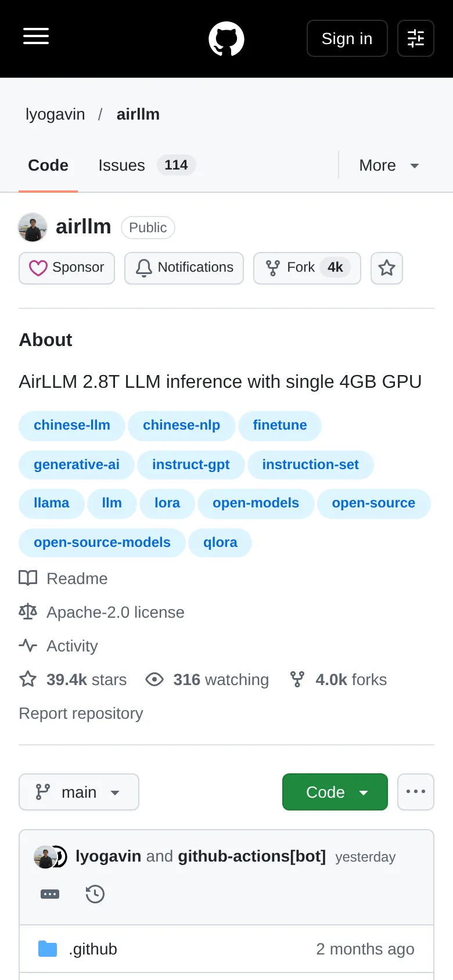
Task: Click the Sponsor button
Action: coord(67,268)
